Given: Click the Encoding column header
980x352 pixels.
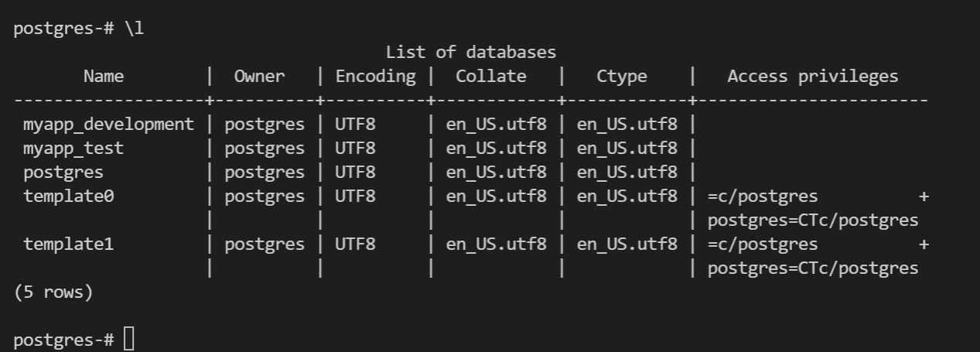Looking at the screenshot, I should click(x=375, y=77).
